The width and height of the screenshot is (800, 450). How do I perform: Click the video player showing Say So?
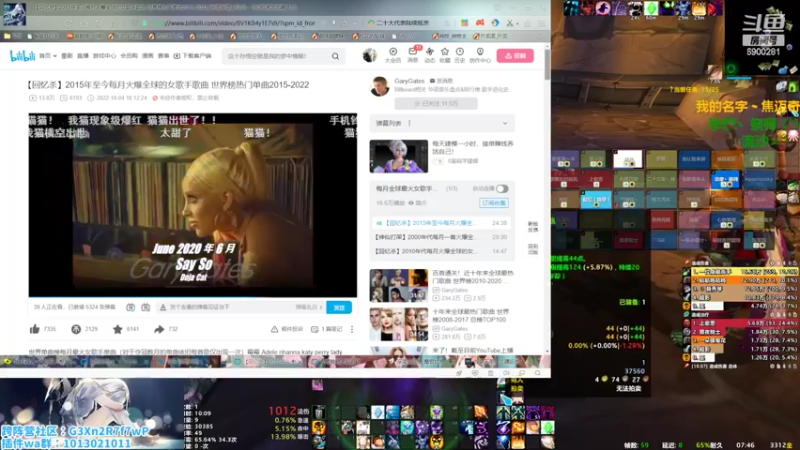tap(193, 205)
